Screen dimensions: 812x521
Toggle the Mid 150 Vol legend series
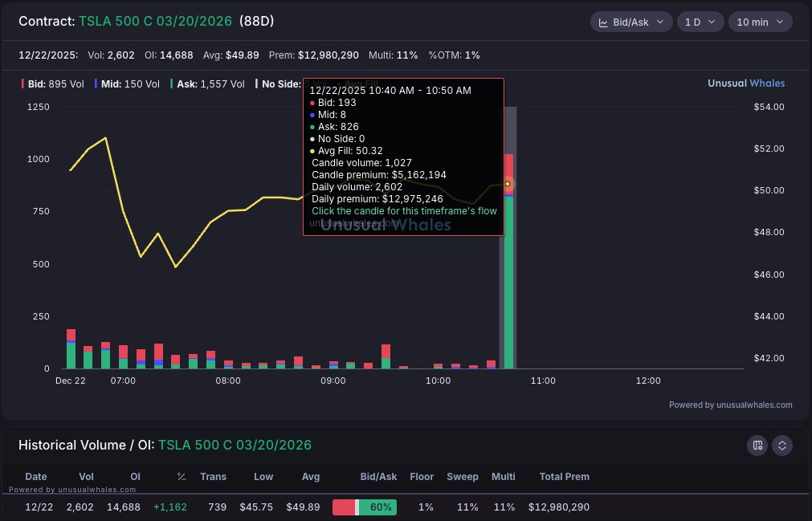127,83
